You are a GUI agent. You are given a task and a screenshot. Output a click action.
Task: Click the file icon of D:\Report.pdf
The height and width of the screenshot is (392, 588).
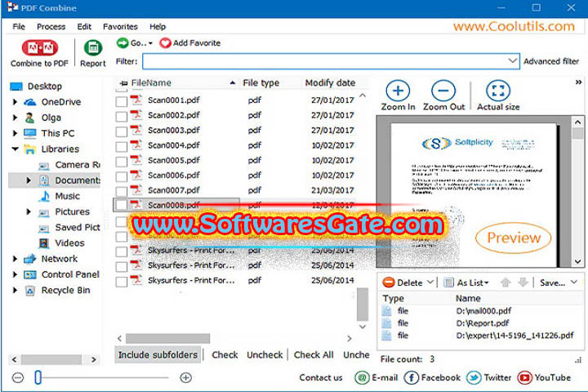(x=386, y=323)
